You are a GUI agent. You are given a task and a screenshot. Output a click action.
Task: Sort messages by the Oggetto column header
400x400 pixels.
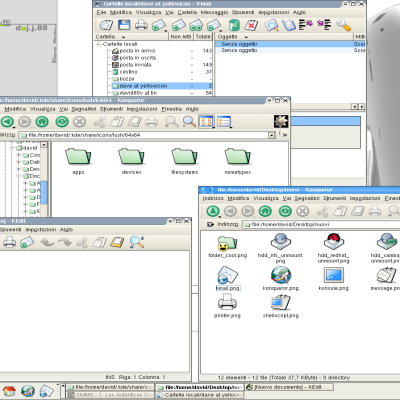(x=284, y=37)
